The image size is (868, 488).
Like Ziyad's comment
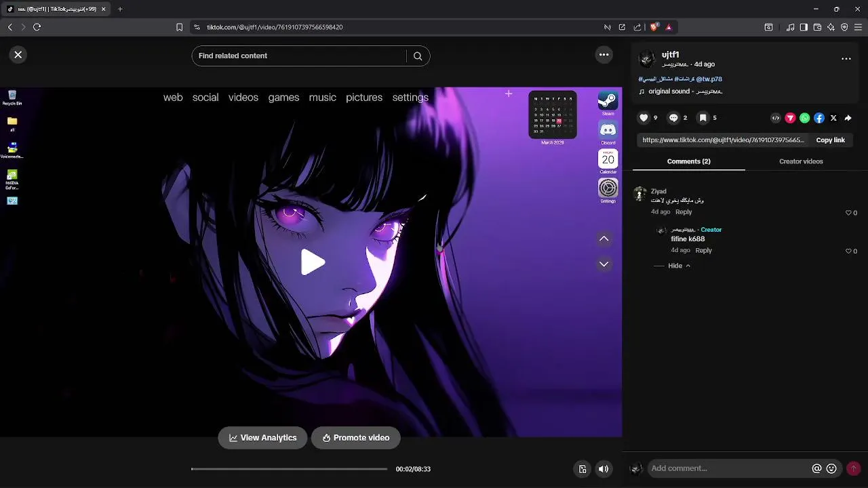(x=848, y=213)
